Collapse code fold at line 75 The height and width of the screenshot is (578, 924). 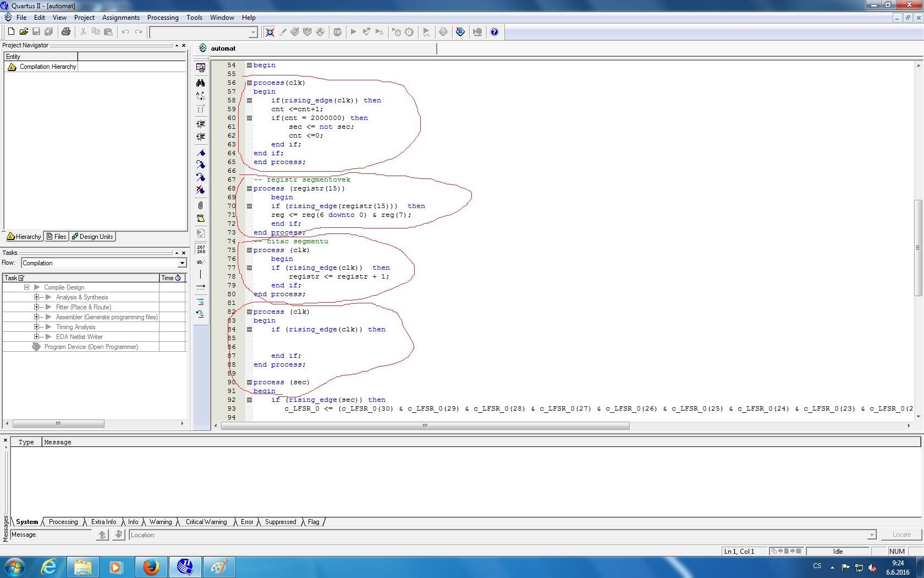[249, 250]
